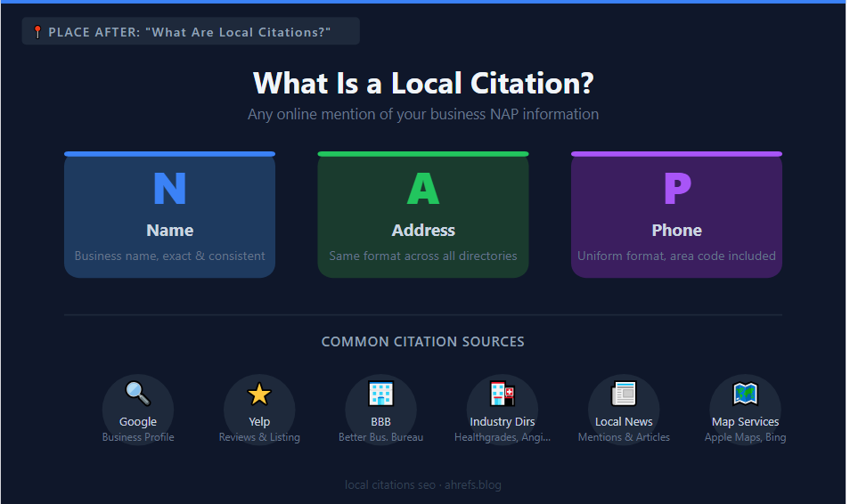Click the "Apple Maps, Bing" caption
The image size is (850, 504).
click(x=746, y=437)
